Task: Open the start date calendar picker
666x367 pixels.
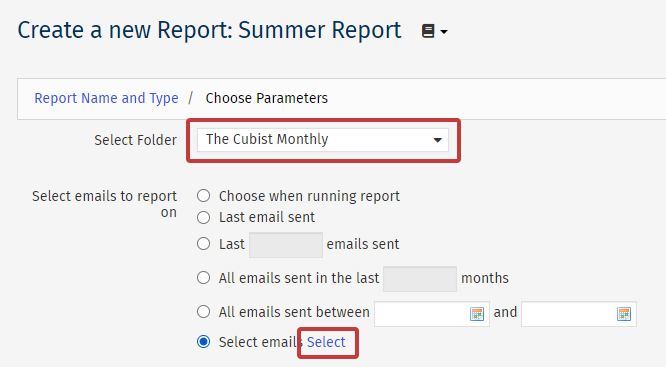Action: [477, 314]
